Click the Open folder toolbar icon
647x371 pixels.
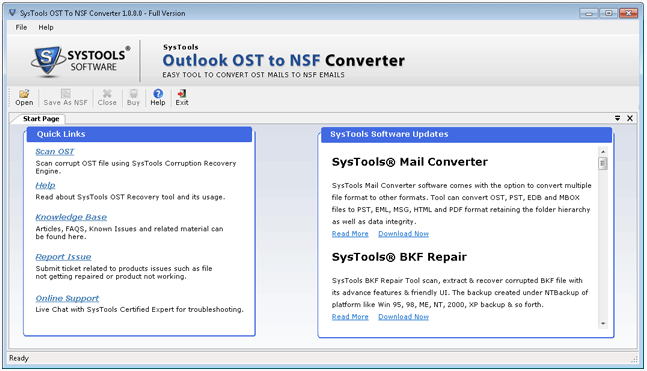pos(24,94)
